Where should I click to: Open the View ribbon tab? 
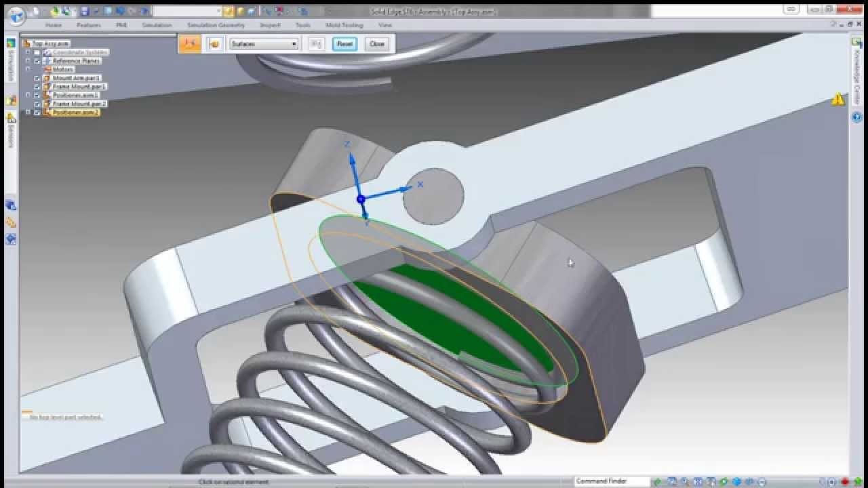384,25
